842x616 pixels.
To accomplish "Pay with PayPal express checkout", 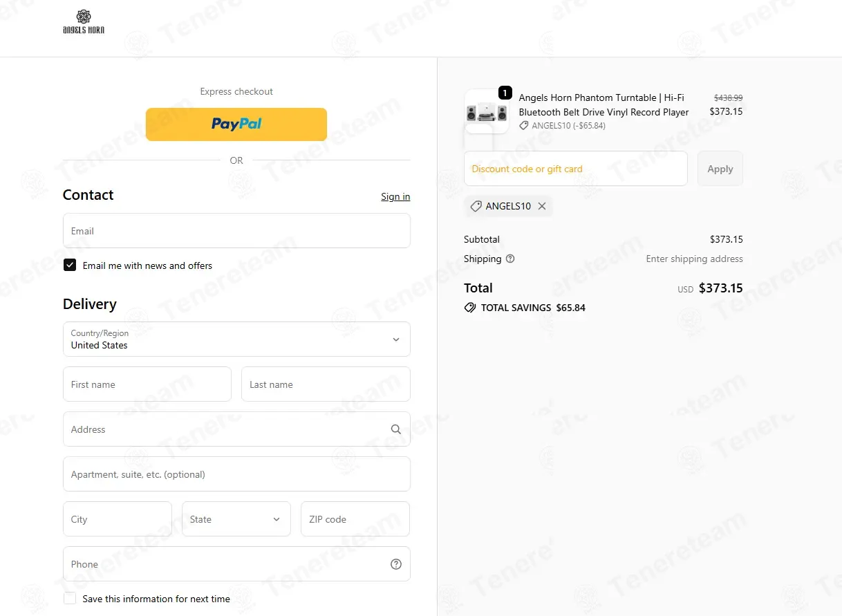I will (236, 124).
